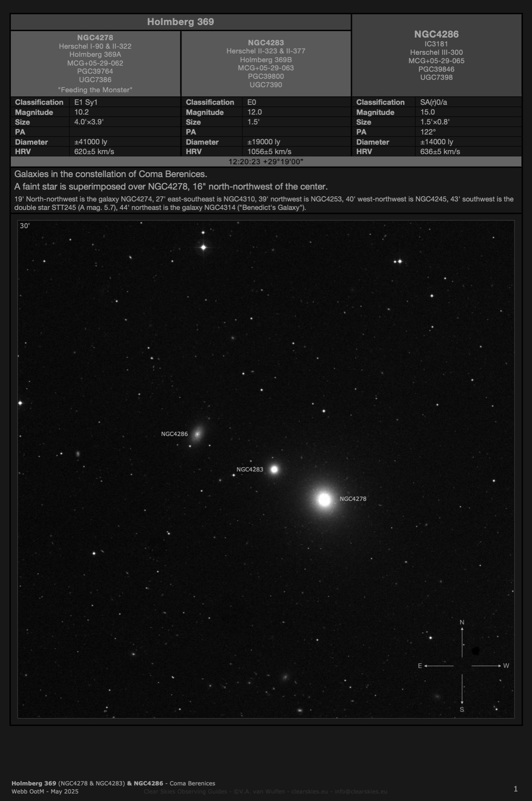
Task: Click the NGC4283 galaxy in the image
Action: pos(274,469)
